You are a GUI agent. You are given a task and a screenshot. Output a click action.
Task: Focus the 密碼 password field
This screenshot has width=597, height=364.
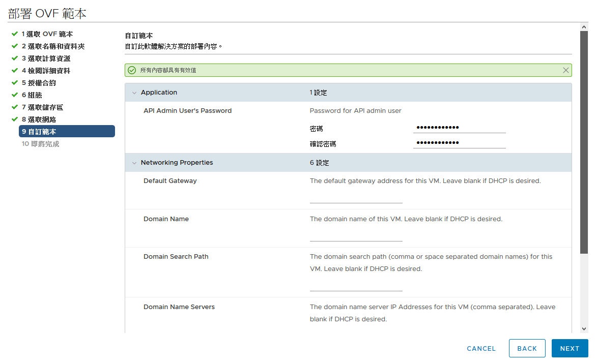pos(459,128)
